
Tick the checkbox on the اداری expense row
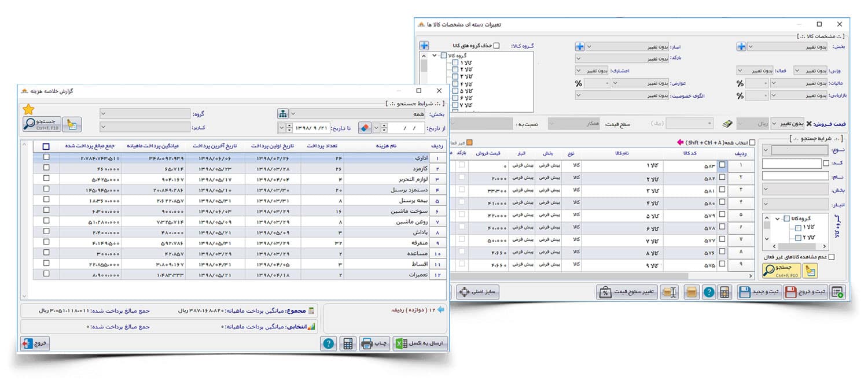click(x=46, y=157)
